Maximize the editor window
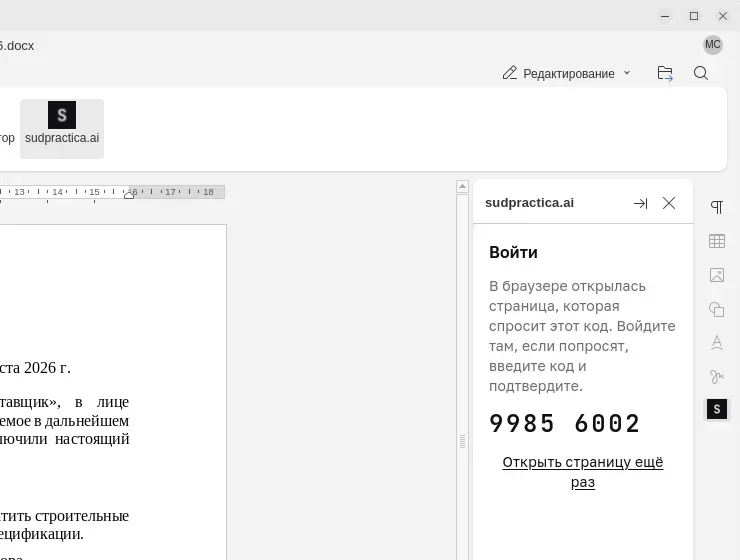 [694, 16]
